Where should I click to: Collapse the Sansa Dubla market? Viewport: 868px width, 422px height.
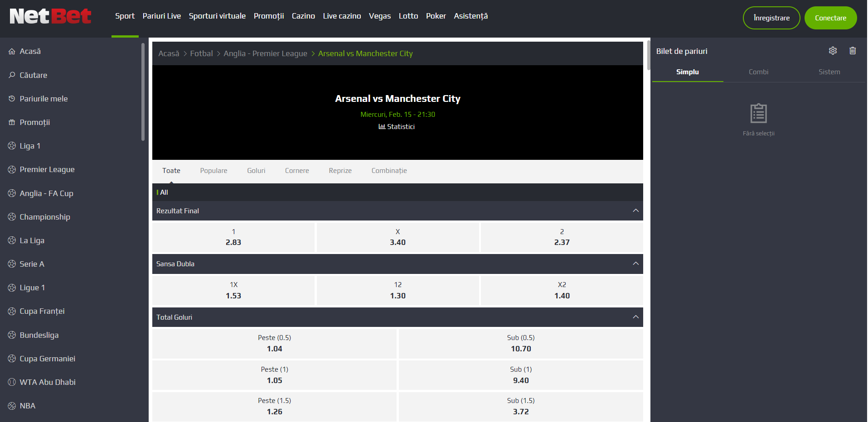(635, 264)
